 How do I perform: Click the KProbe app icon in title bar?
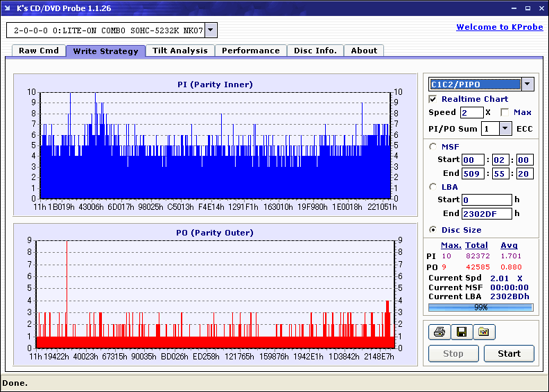pyautogui.click(x=8, y=8)
